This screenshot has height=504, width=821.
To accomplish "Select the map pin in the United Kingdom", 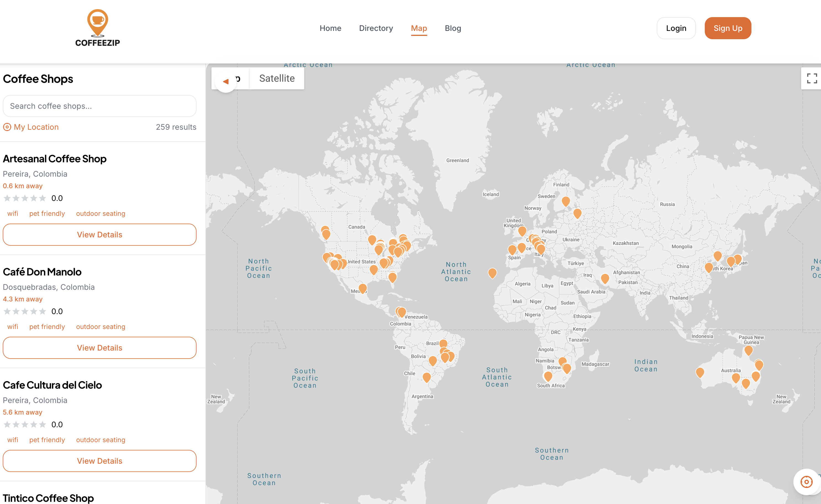I will pos(522,231).
